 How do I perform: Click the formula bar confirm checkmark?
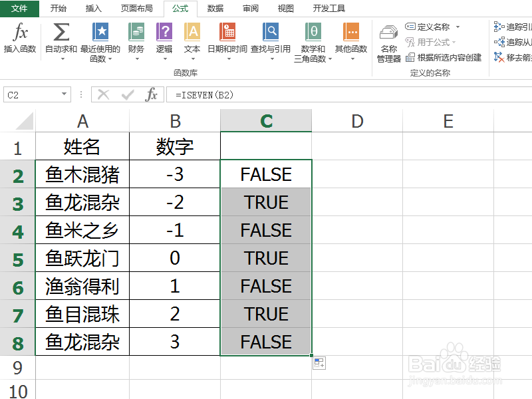point(128,94)
